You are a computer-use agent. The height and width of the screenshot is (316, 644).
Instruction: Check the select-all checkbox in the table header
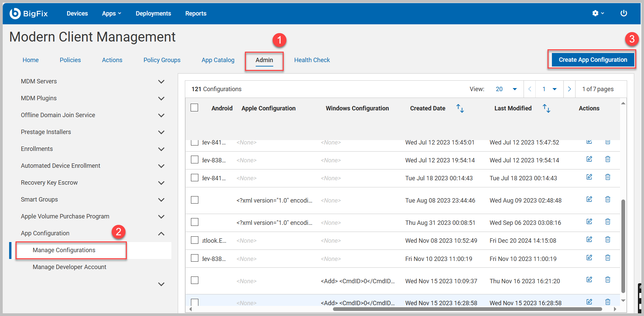click(x=195, y=107)
